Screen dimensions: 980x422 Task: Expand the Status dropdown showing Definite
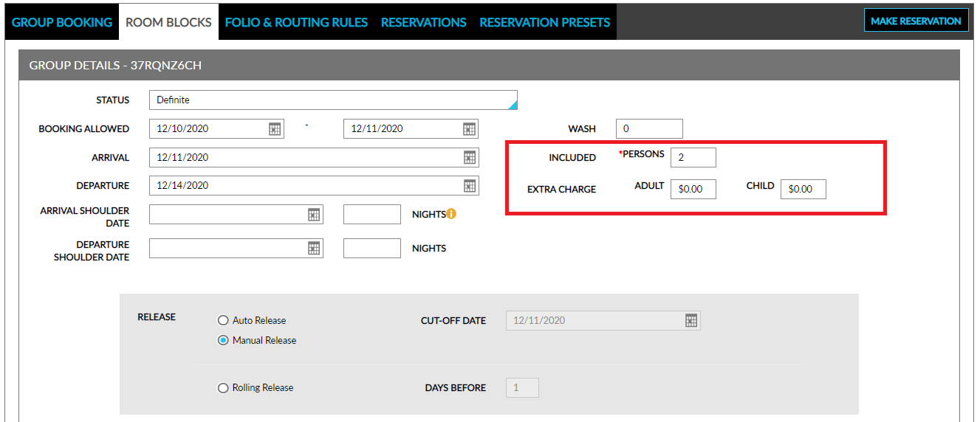(333, 100)
